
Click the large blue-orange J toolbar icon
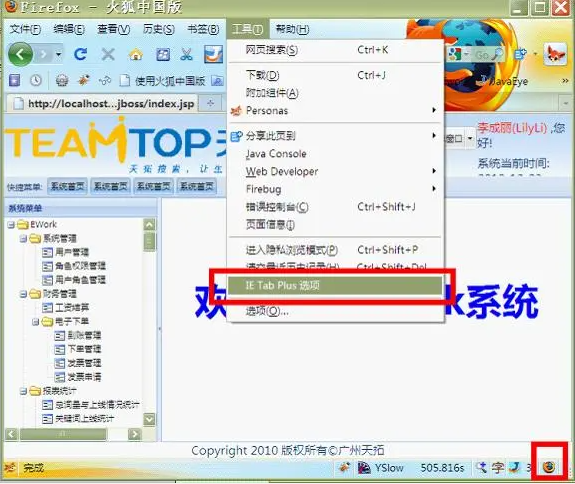tap(213, 54)
